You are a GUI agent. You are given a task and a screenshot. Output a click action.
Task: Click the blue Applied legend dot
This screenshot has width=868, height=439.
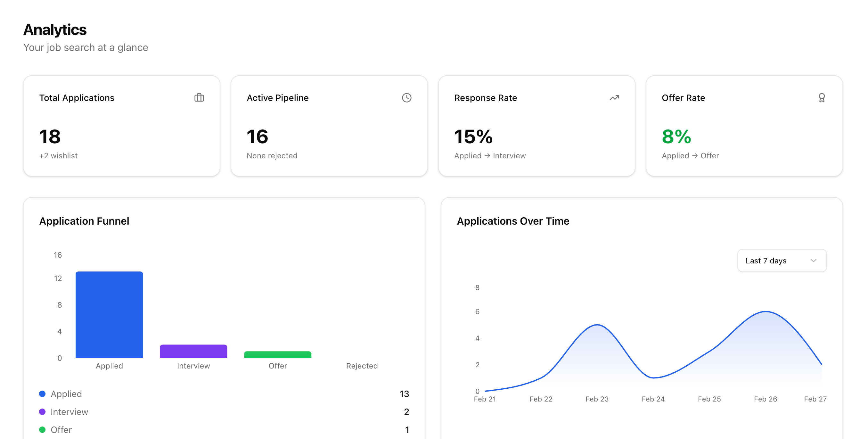click(x=42, y=393)
